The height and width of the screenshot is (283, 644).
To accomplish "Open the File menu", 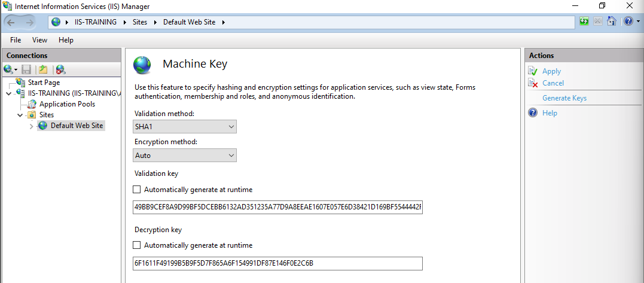I will pyautogui.click(x=16, y=40).
